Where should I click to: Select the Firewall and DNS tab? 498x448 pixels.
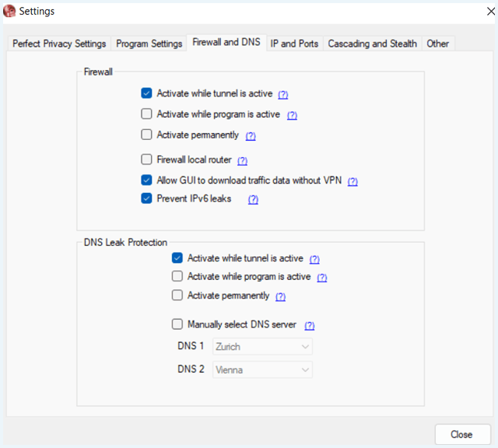(x=226, y=42)
